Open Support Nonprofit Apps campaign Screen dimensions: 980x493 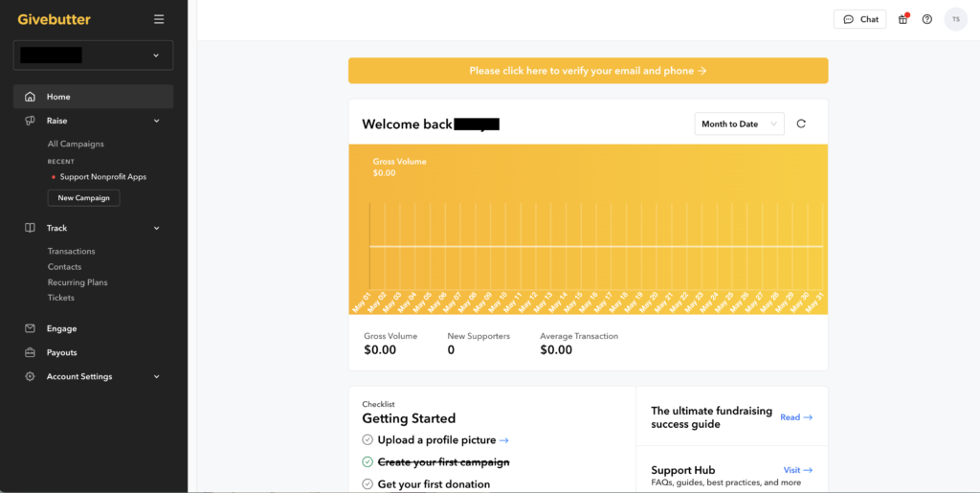(103, 177)
